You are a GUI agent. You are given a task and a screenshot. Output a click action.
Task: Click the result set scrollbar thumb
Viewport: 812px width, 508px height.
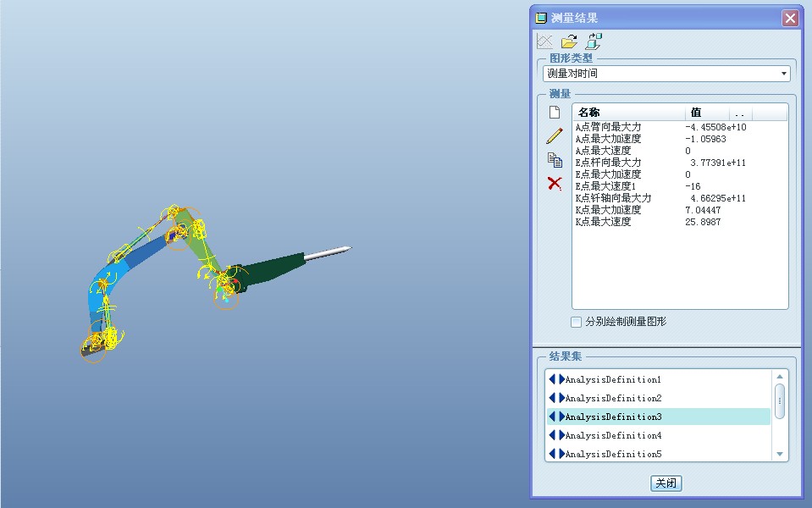point(780,400)
